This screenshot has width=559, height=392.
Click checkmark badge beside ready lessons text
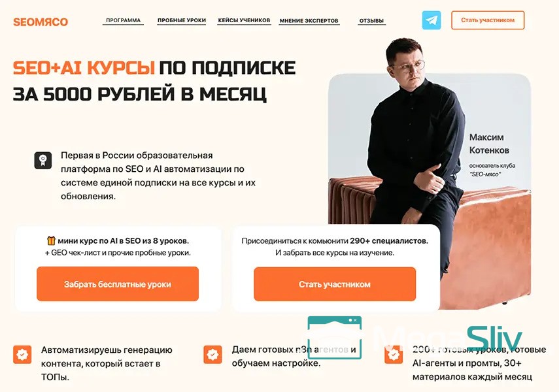[x=393, y=355]
